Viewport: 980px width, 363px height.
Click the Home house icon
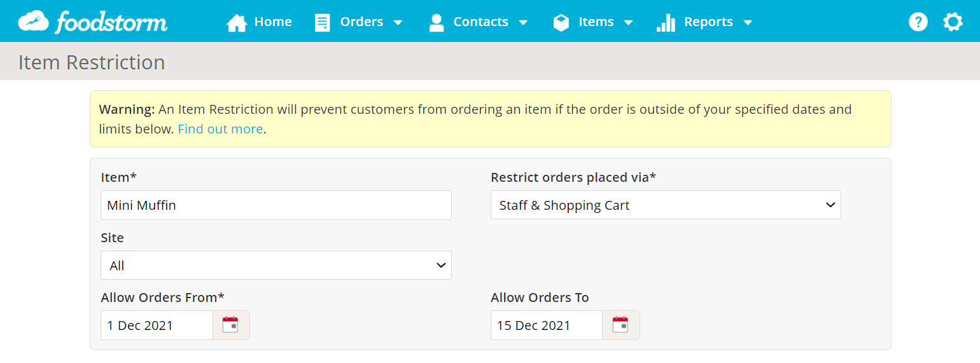pyautogui.click(x=237, y=23)
